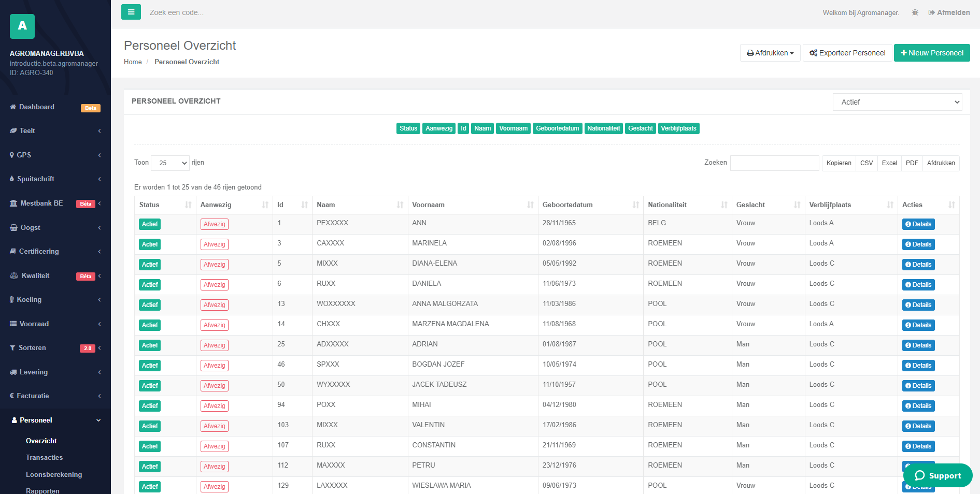Click the Zoeken search input field

(774, 163)
